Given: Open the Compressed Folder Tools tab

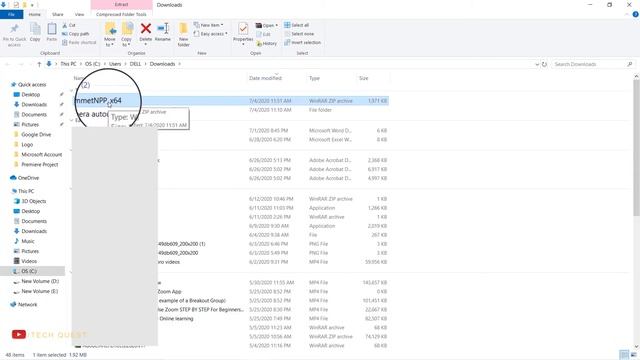Looking at the screenshot, I should pyautogui.click(x=121, y=14).
